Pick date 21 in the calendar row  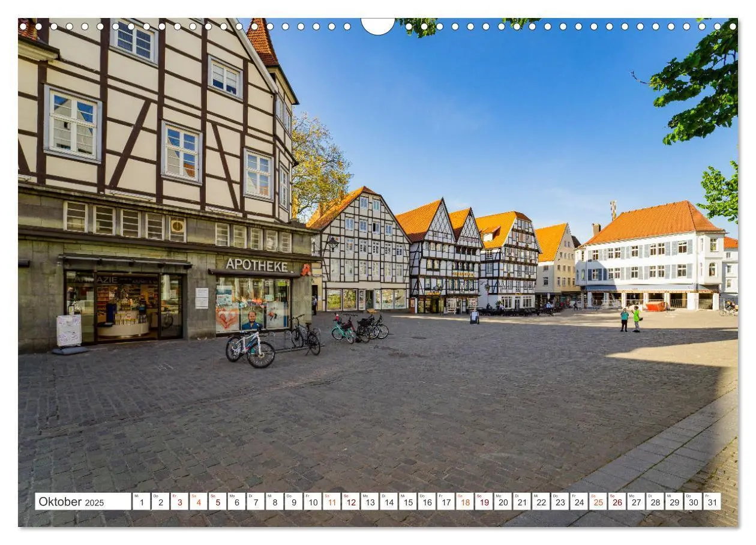[x=521, y=502]
